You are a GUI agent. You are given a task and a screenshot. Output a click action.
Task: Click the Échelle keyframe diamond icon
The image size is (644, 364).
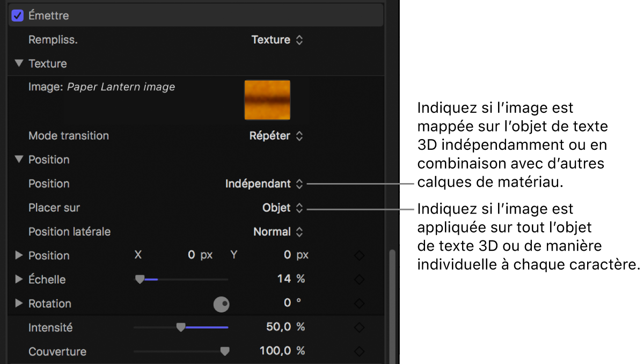pos(360,280)
